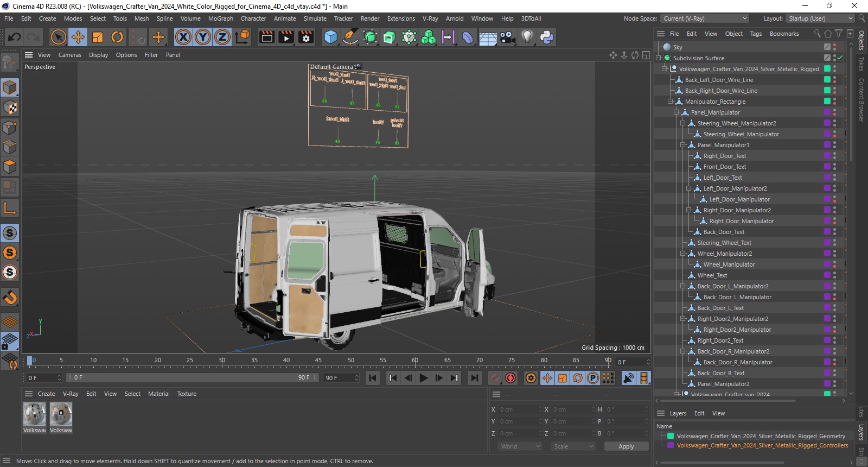
Task: Select Wheel_Manipulator in object tree
Action: (x=729, y=264)
